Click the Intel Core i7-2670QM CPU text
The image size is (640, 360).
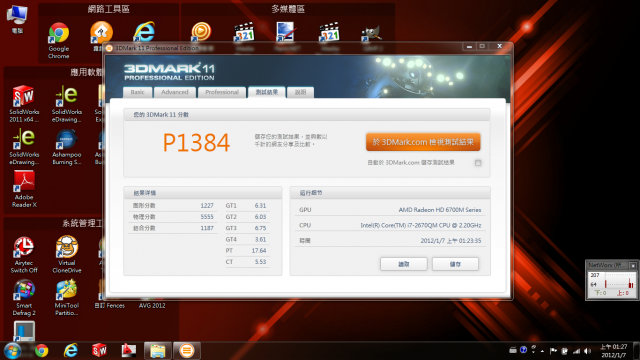[420, 225]
